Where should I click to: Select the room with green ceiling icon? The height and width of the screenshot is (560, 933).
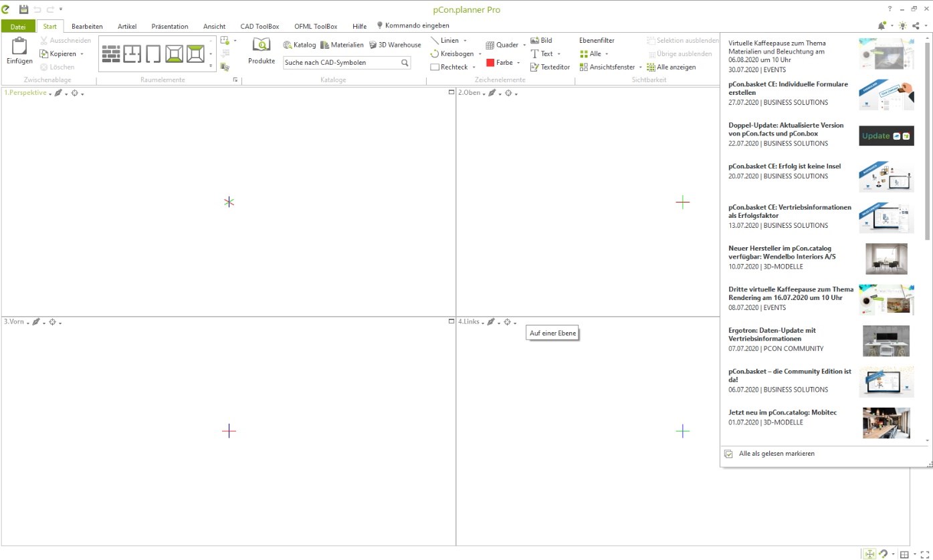tap(195, 54)
